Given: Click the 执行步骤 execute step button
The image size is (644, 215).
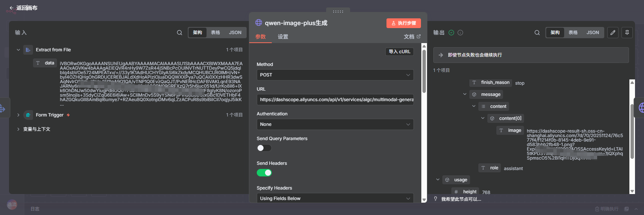Looking at the screenshot, I should [x=403, y=23].
